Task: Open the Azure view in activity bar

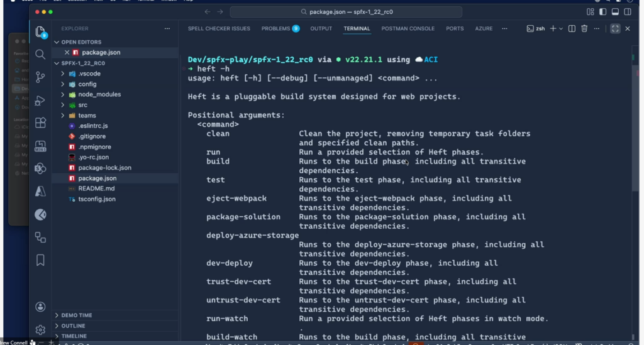Action: 40,191
